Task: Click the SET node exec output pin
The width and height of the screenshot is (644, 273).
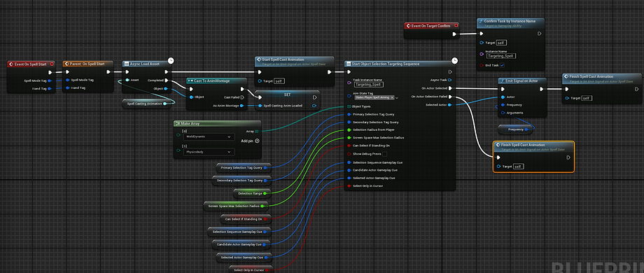Action: click(314, 97)
